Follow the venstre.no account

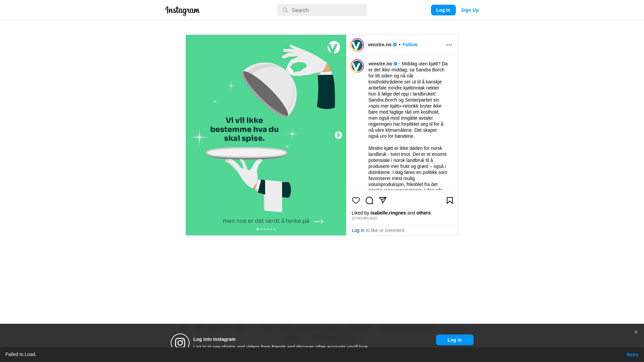410,45
